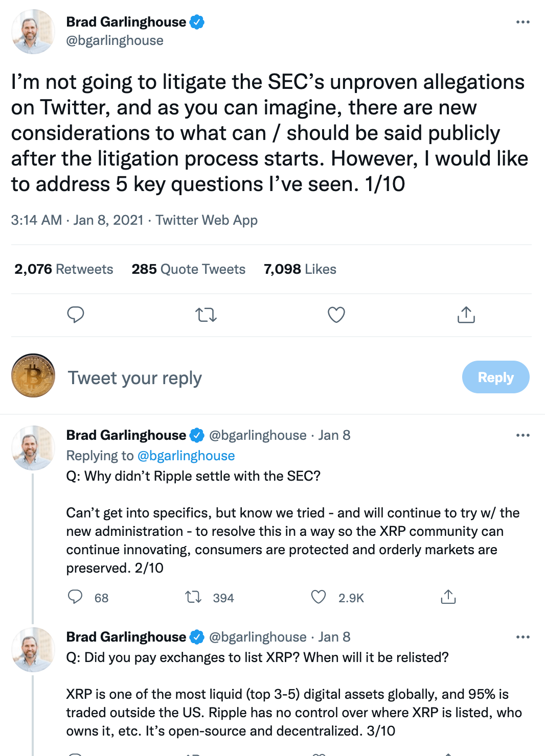Open more options on the 2/10 tweet
The width and height of the screenshot is (545, 756).
click(523, 435)
